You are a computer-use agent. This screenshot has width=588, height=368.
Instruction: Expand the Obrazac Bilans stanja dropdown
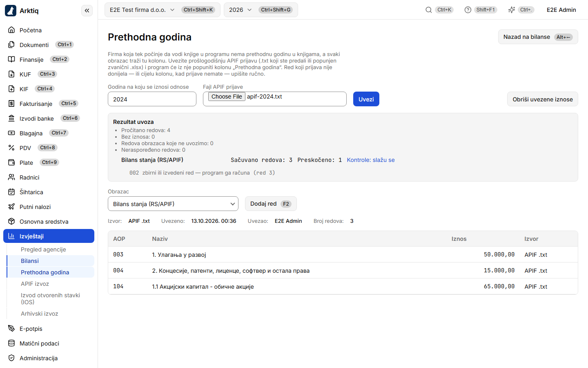173,204
